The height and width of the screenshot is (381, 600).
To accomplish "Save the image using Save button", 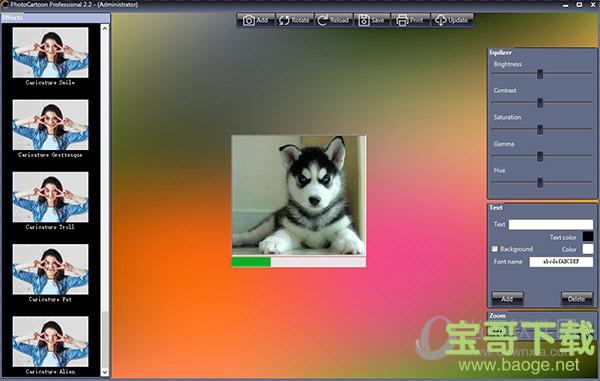I will [372, 20].
